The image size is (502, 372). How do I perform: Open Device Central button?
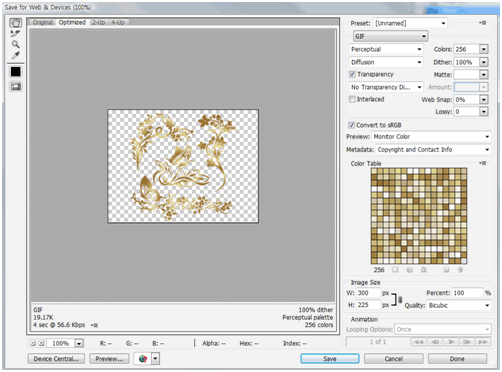coord(56,359)
